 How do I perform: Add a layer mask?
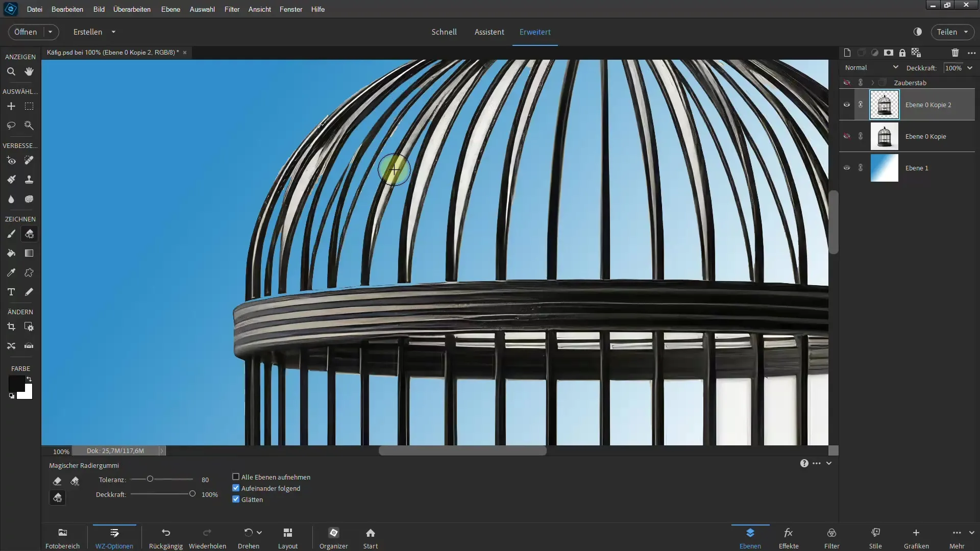[889, 53]
